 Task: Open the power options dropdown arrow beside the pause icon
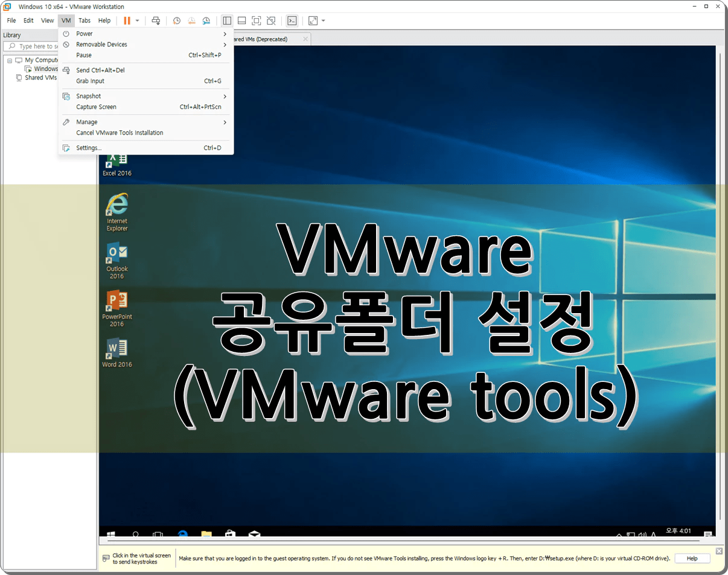tap(137, 21)
